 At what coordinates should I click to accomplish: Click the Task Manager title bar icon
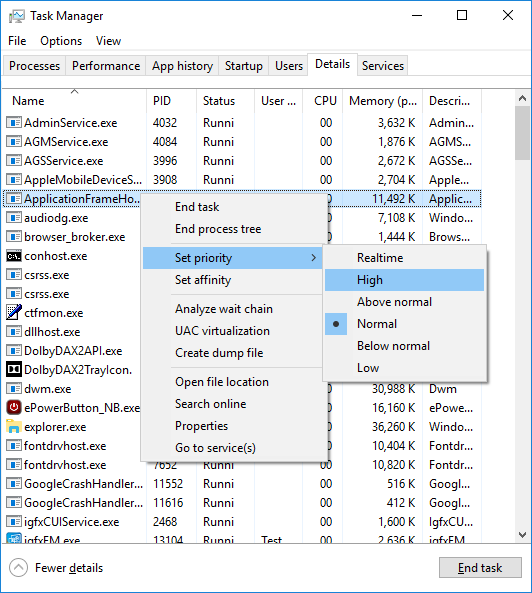17,16
